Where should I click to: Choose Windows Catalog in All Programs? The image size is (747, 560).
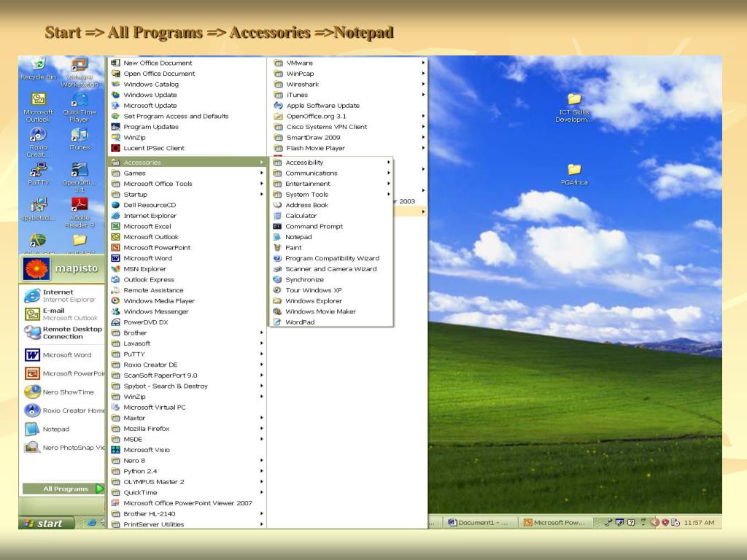tap(187, 85)
